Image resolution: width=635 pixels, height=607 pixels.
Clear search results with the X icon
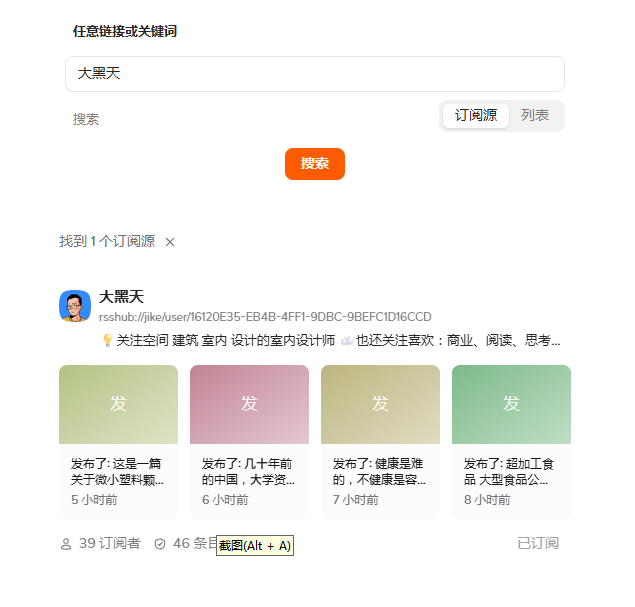(x=170, y=242)
